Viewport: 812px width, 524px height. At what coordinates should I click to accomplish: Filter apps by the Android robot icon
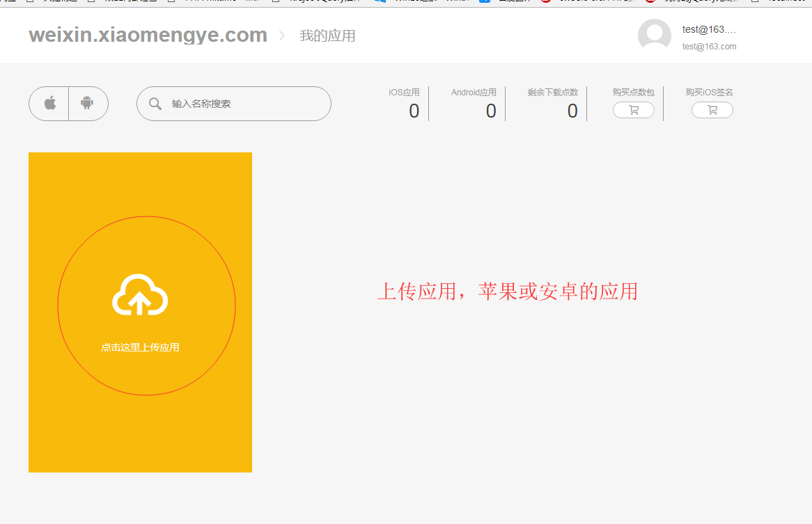[x=88, y=104]
